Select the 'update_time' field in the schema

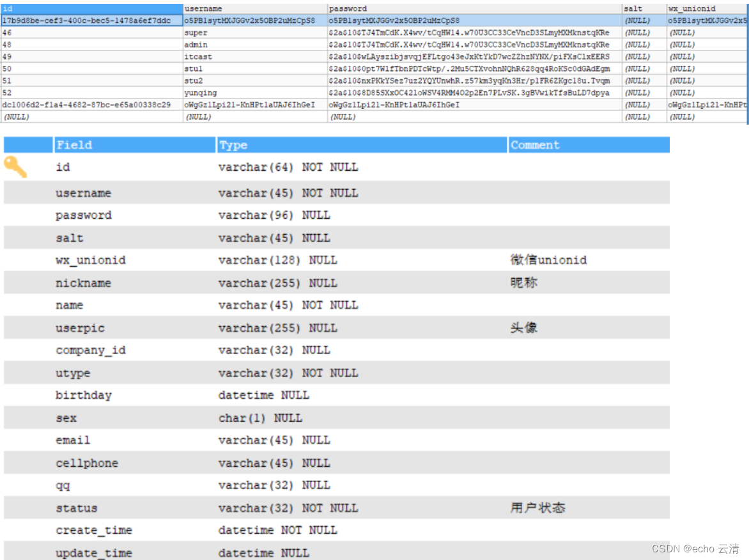93,554
